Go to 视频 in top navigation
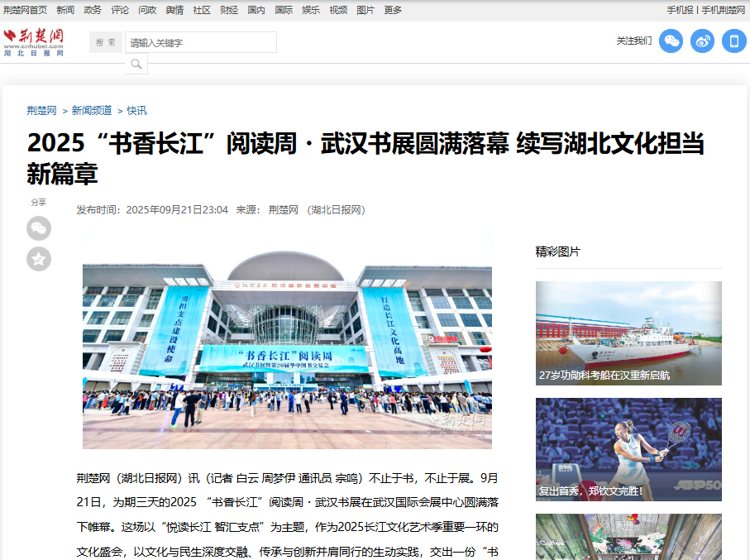750x560 pixels. (x=338, y=10)
